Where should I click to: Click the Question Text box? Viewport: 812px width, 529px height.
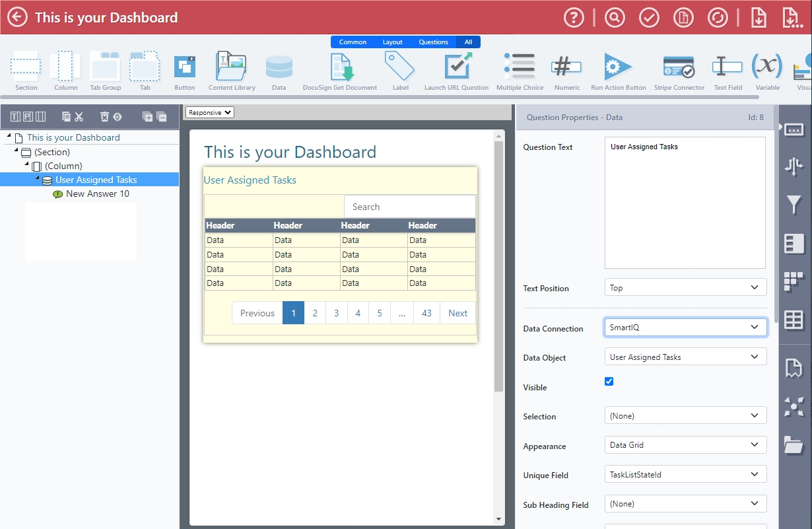click(x=685, y=203)
